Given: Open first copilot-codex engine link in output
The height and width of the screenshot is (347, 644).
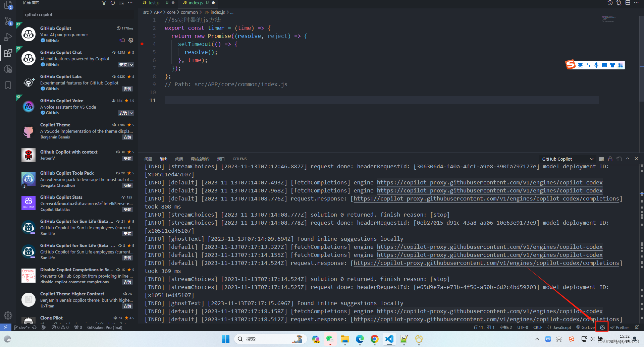Looking at the screenshot, I should (490, 182).
